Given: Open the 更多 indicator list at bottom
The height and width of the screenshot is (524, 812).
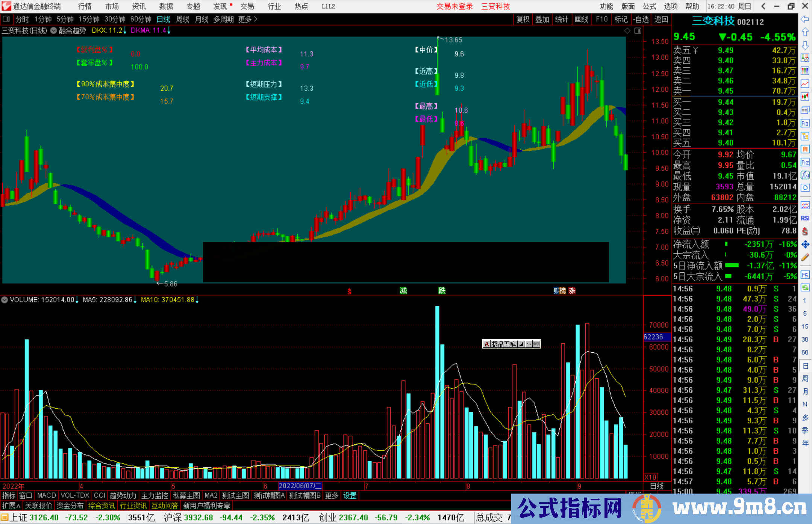Looking at the screenshot, I should pos(332,495).
